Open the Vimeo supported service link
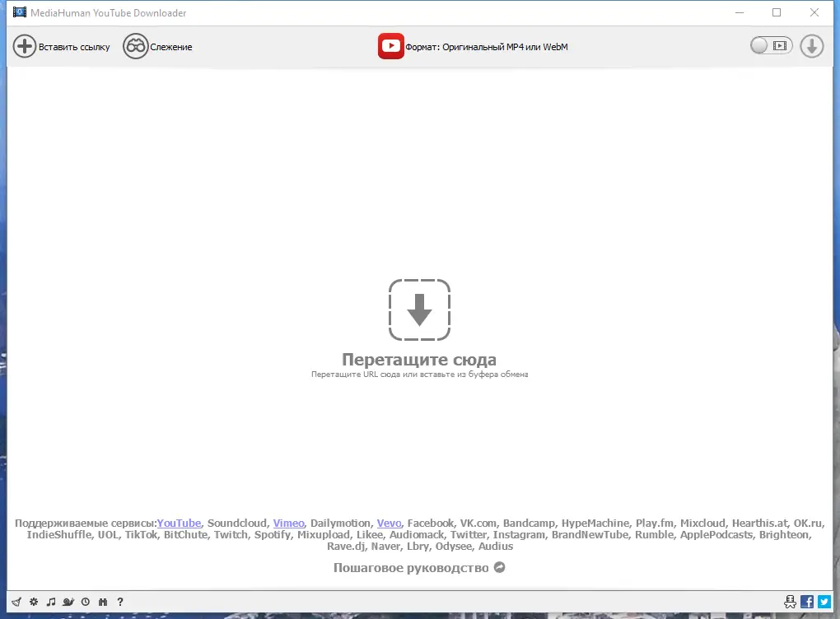The height and width of the screenshot is (619, 840). 288,523
